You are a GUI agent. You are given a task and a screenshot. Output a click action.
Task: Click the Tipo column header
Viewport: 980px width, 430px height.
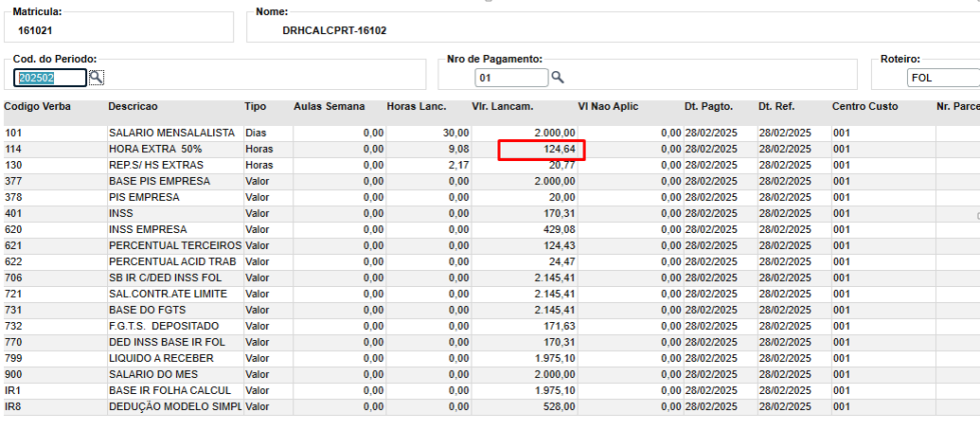point(256,106)
